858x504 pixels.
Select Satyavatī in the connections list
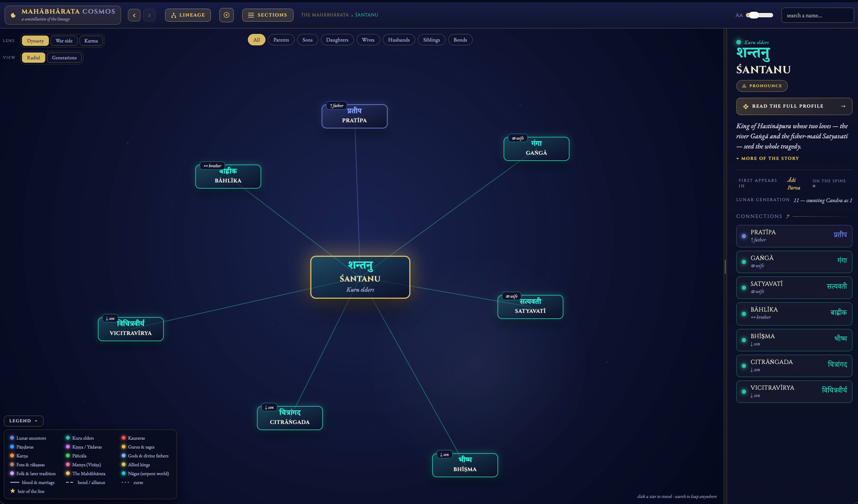tap(794, 287)
